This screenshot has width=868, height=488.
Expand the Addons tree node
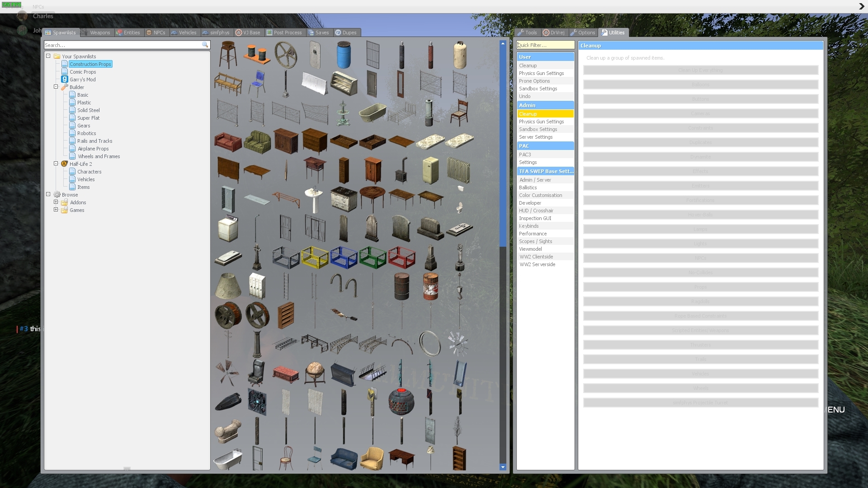tap(56, 202)
